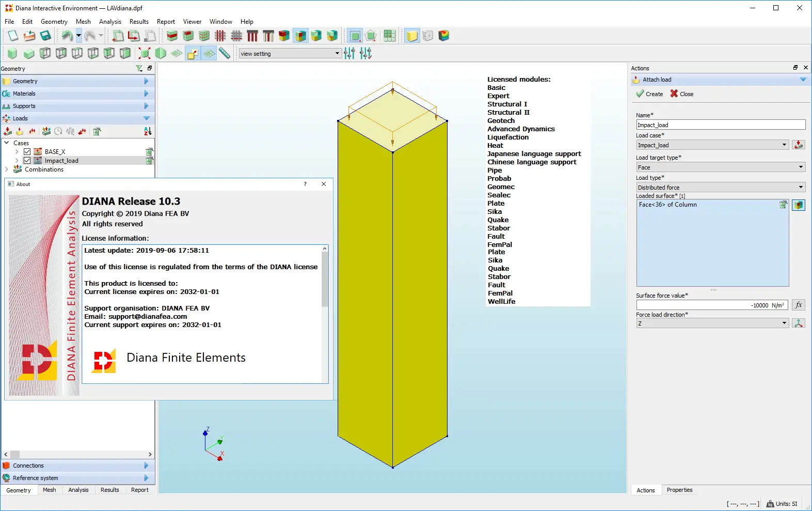Uncheck the BASE_X load case checkbox
The height and width of the screenshot is (511, 812).
27,151
